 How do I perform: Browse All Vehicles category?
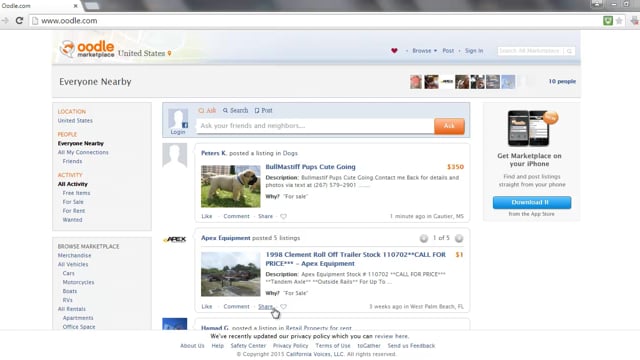(x=73, y=264)
